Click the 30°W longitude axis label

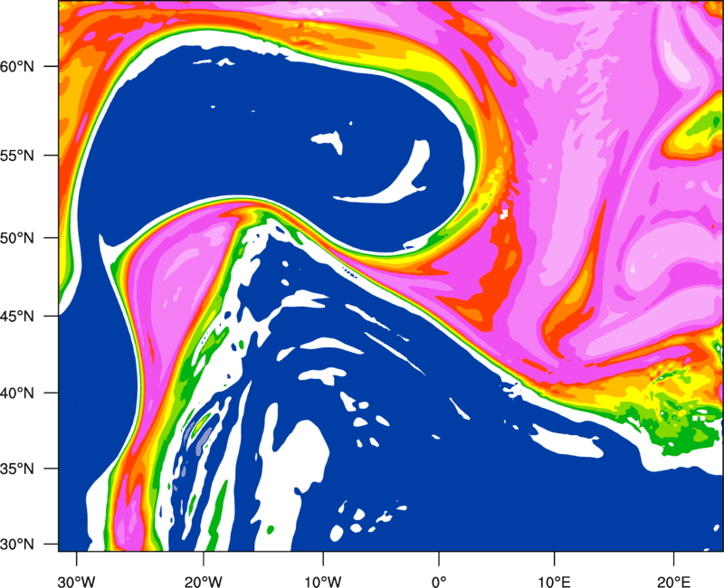click(x=76, y=582)
